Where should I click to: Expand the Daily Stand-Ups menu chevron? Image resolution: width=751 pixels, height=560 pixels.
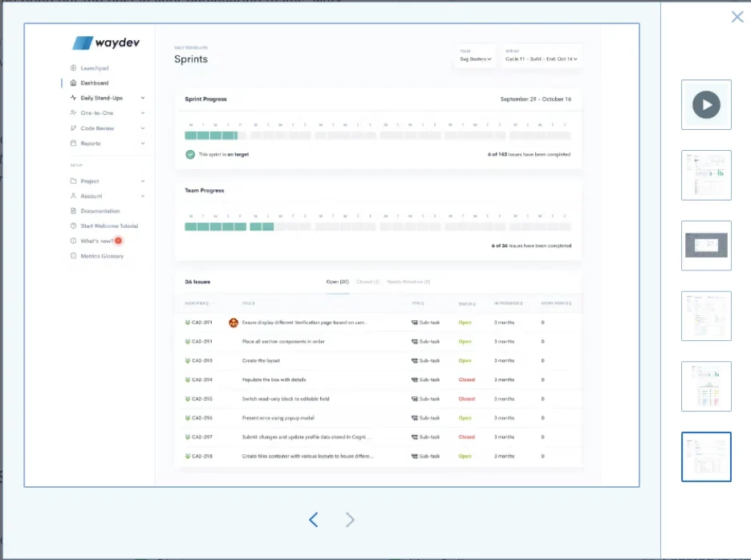click(x=143, y=98)
